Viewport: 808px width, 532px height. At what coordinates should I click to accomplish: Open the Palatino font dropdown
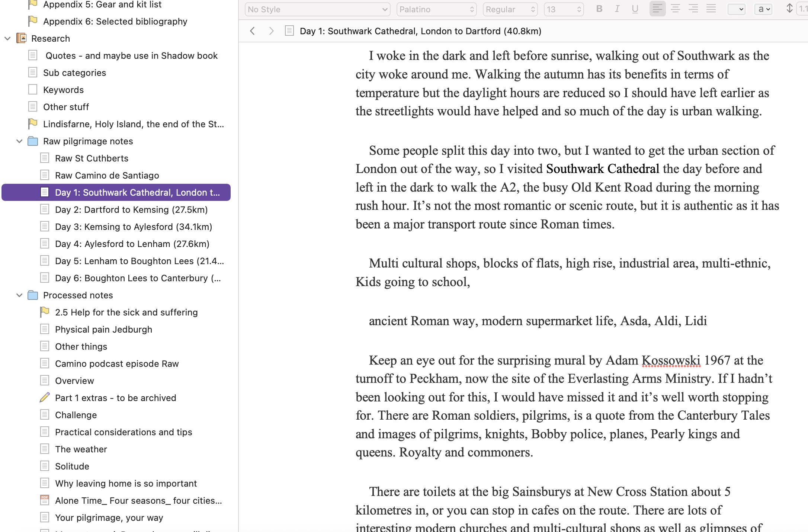click(x=436, y=9)
